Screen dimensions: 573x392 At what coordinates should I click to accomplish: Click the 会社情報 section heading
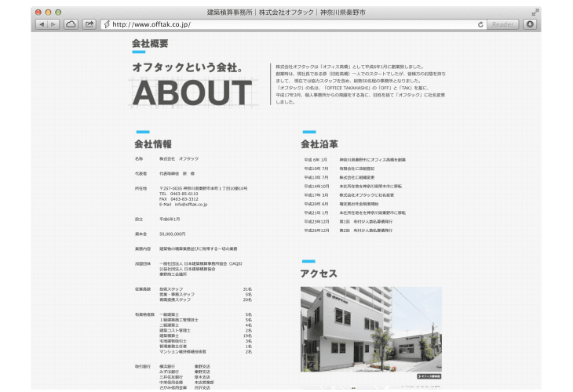[153, 144]
